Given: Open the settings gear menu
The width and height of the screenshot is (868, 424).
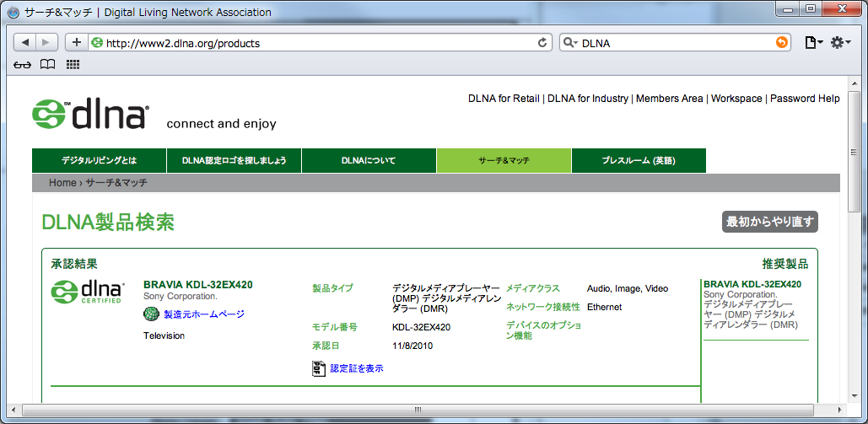Looking at the screenshot, I should click(x=841, y=43).
